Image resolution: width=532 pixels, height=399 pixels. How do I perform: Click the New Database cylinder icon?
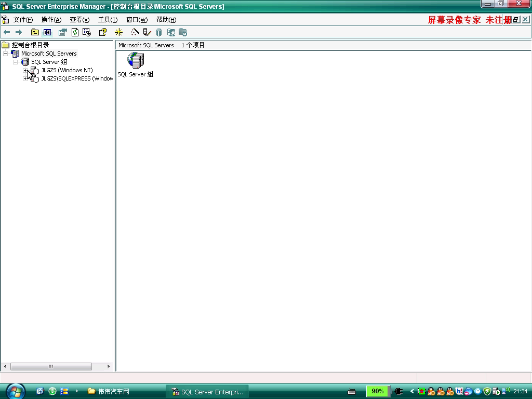click(x=159, y=32)
